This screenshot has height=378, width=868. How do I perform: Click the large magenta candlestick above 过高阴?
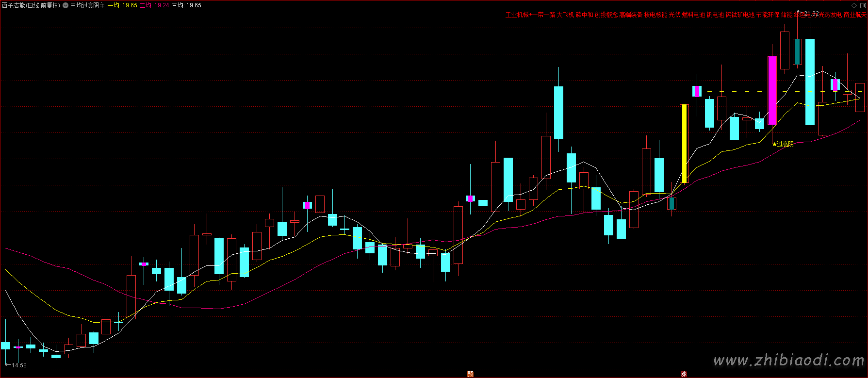click(772, 90)
